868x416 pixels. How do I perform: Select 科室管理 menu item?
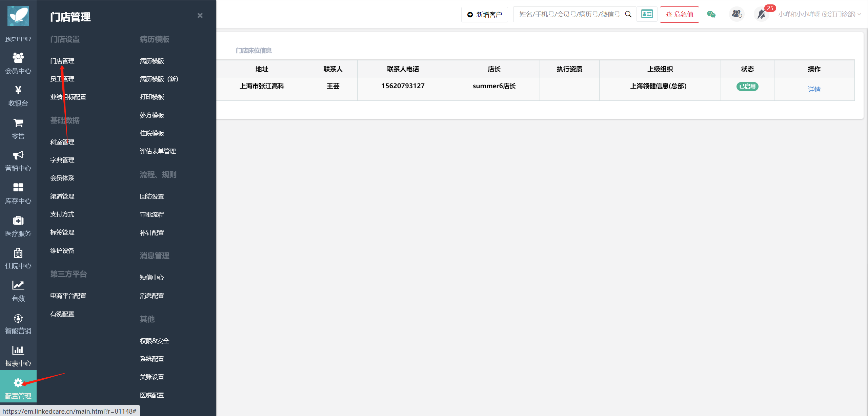click(62, 142)
